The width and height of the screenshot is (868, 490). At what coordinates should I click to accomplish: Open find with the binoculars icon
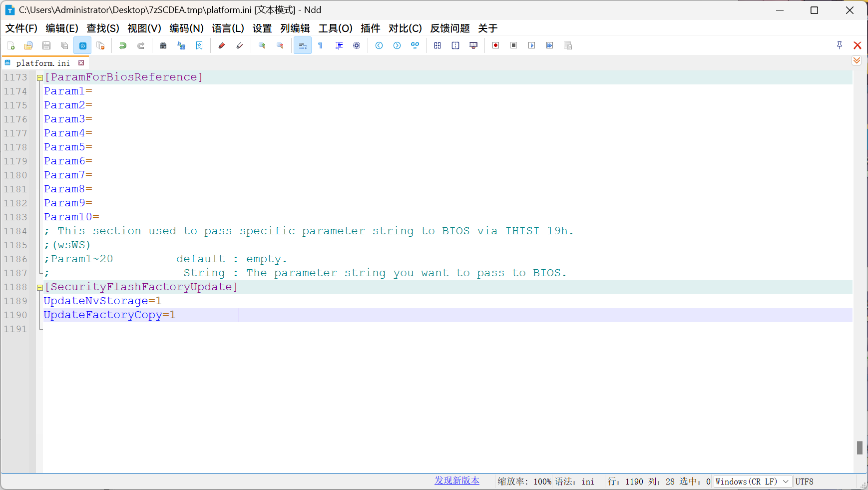pyautogui.click(x=163, y=45)
